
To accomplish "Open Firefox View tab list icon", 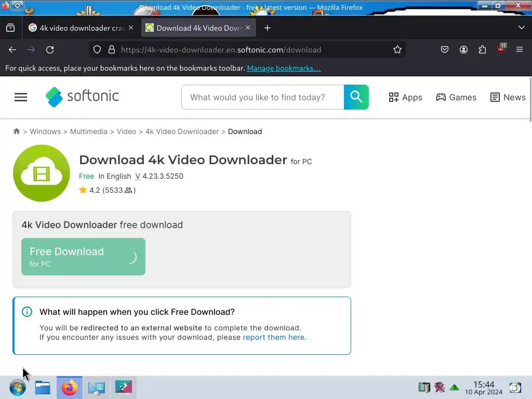I will click(10, 28).
